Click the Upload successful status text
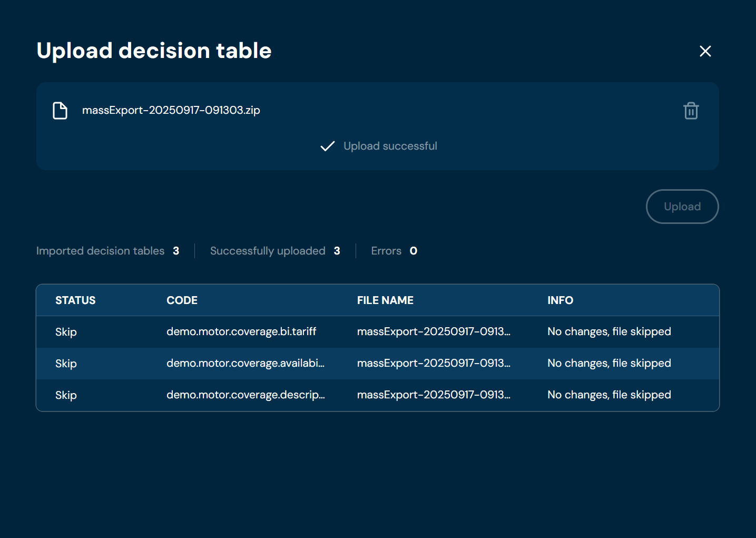The image size is (756, 538). pos(390,146)
